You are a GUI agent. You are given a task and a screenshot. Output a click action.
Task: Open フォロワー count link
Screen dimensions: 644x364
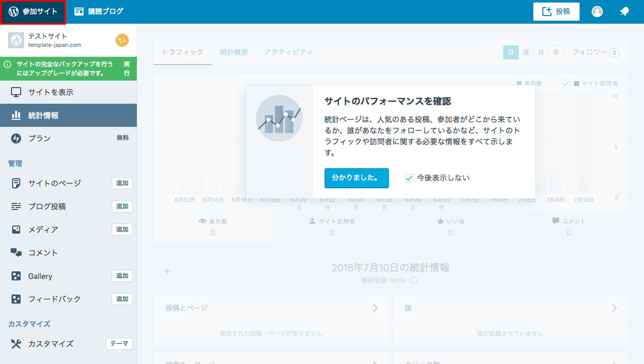point(596,52)
